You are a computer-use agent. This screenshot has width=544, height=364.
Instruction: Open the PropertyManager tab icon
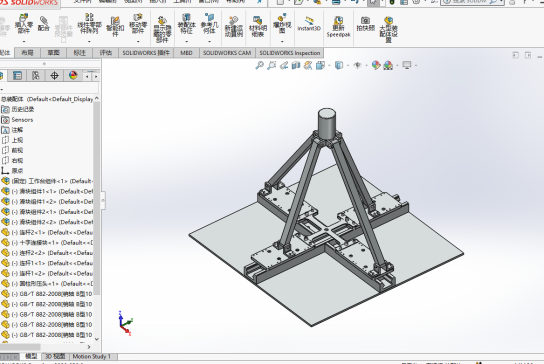tap(17, 75)
